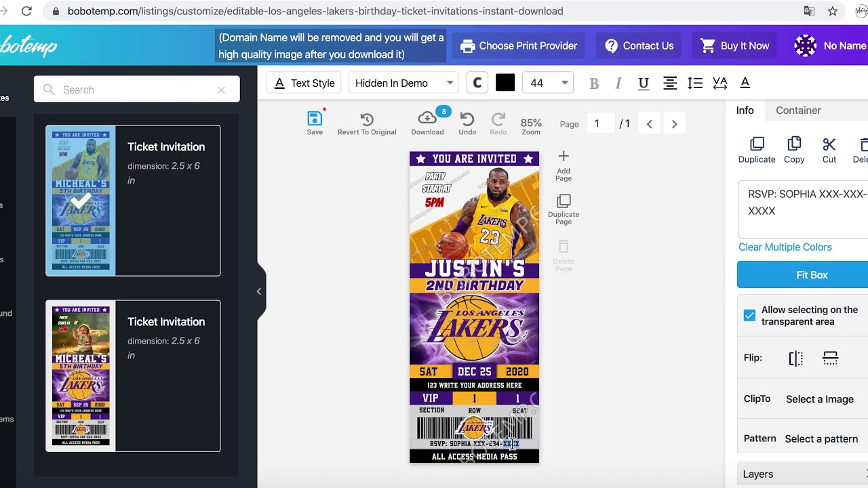Edit the RSVP text box in Info
868x488 pixels.
803,209
